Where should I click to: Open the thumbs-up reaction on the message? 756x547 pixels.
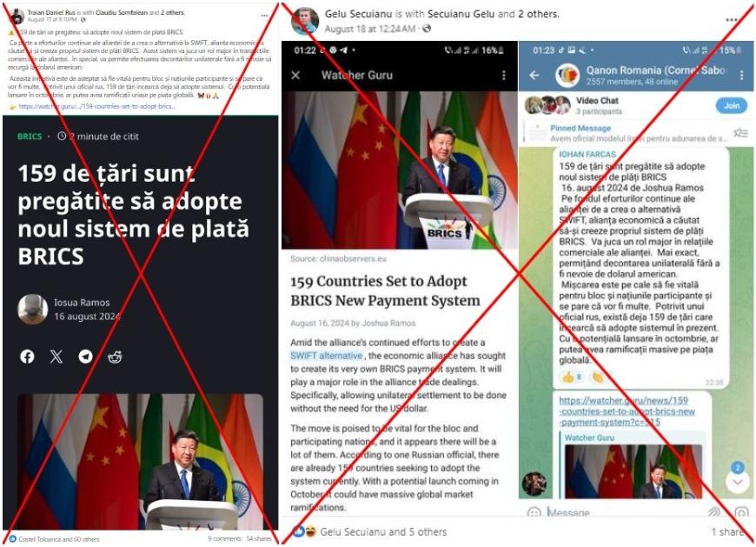pos(572,377)
